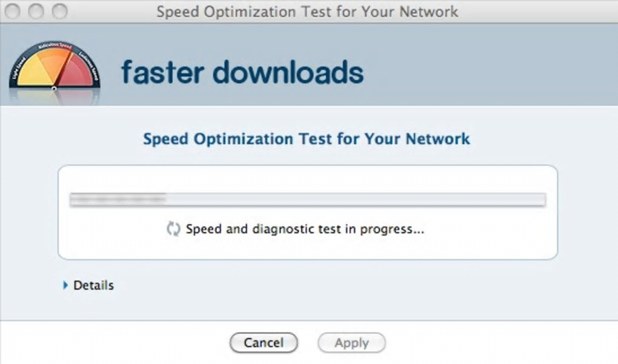Click the "Speed and diagnostic test in progress" text

click(x=305, y=230)
